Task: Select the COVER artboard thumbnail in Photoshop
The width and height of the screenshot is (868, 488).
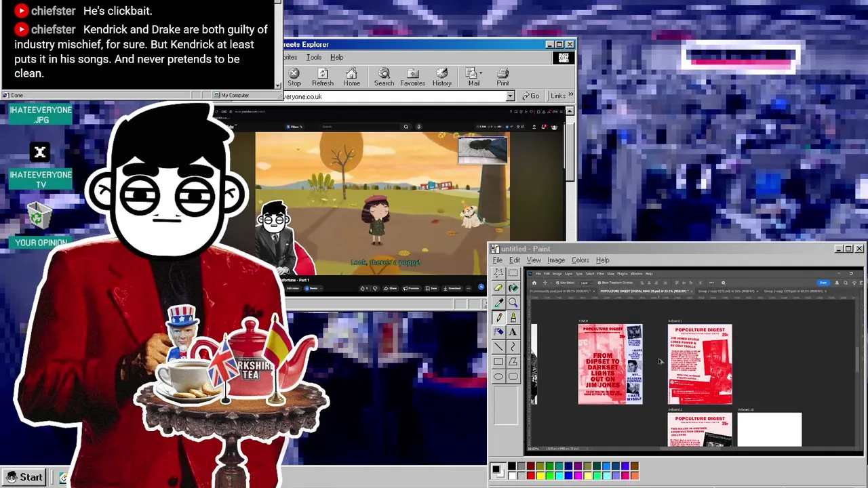Action: (x=610, y=364)
